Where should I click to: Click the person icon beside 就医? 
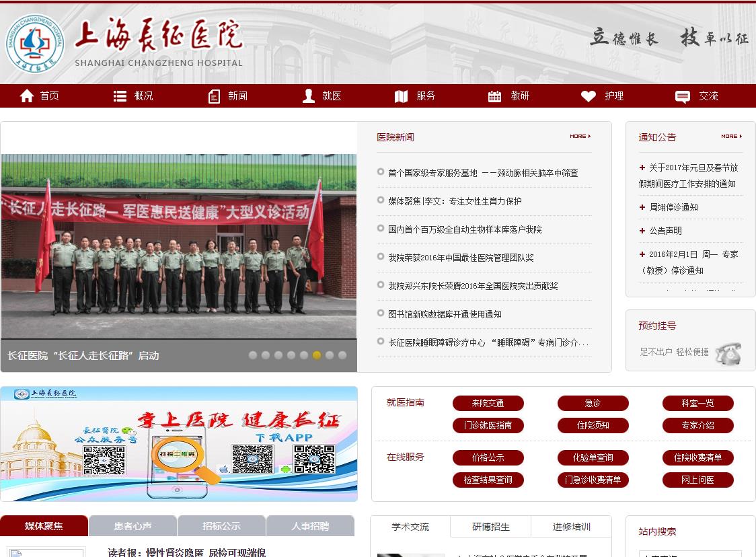coord(309,96)
